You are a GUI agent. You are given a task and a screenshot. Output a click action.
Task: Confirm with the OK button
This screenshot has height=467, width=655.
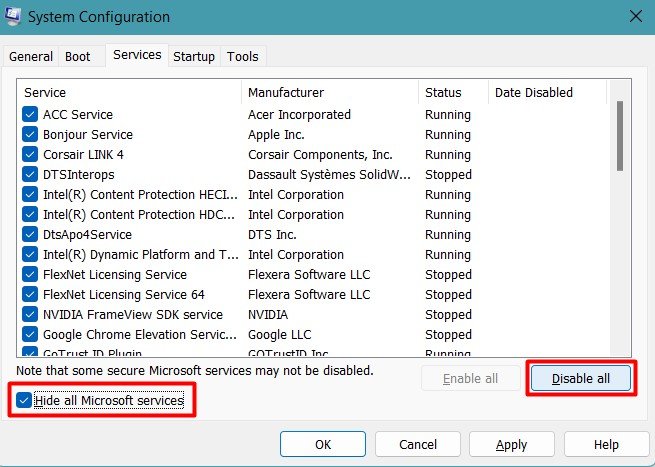point(323,444)
